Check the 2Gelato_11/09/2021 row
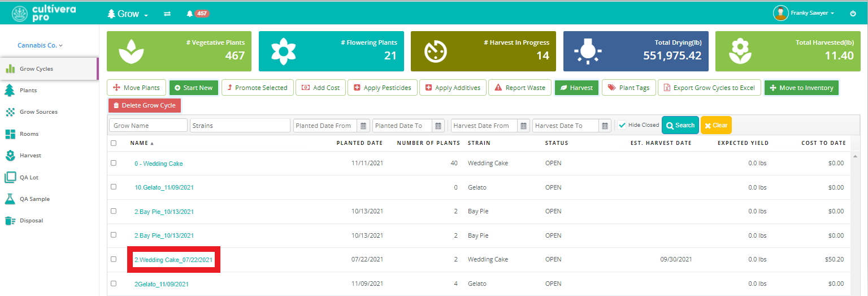 click(114, 284)
